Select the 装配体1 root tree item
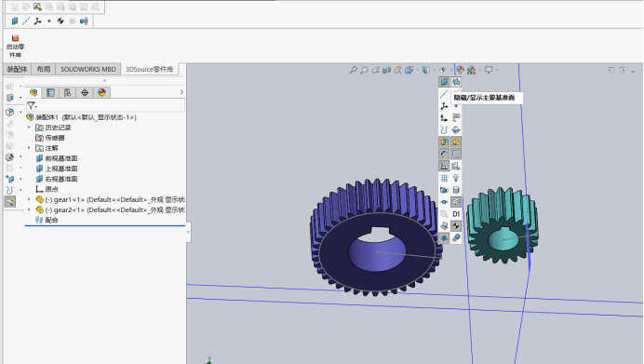Screen dimensions: 644x364 click(81, 117)
